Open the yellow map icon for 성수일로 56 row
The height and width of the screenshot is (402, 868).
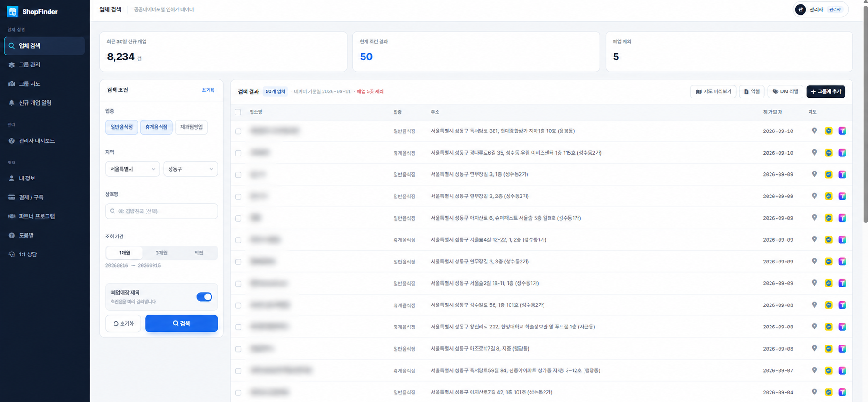pyautogui.click(x=828, y=305)
